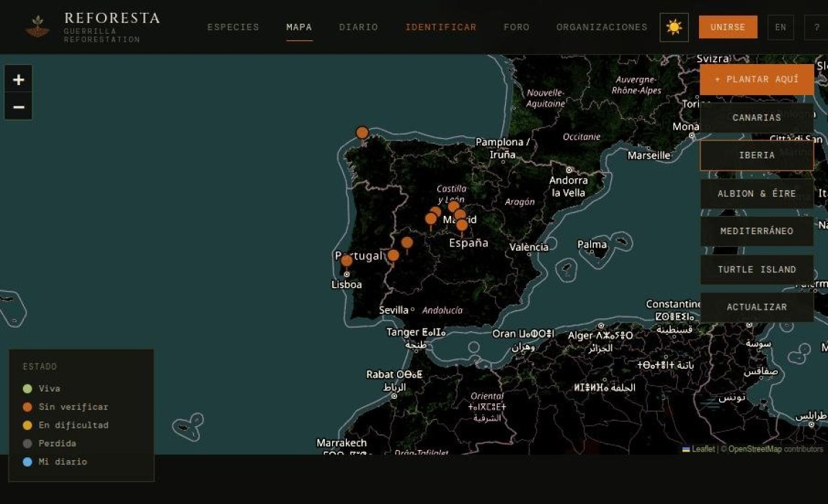The width and height of the screenshot is (828, 504).
Task: Click the Estado legend heading
Action: (x=40, y=366)
